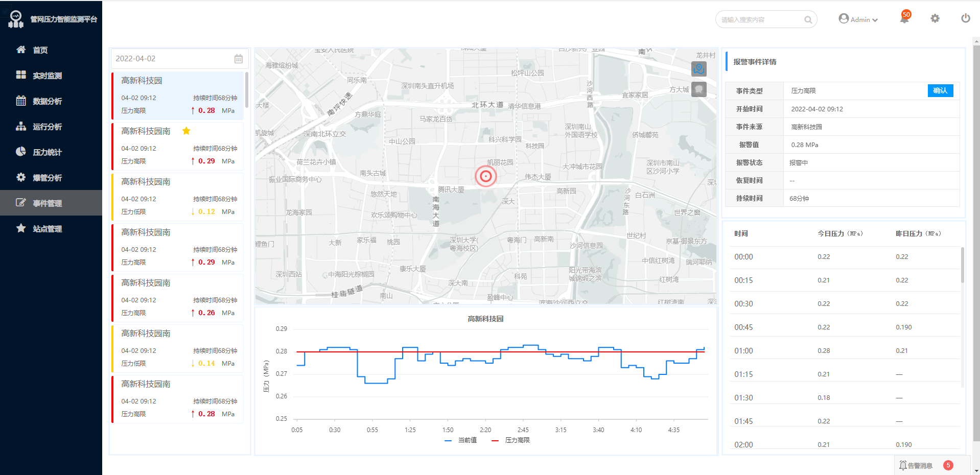The height and width of the screenshot is (475, 980).
Task: Click the 站点管理 star icon
Action: (x=21, y=228)
